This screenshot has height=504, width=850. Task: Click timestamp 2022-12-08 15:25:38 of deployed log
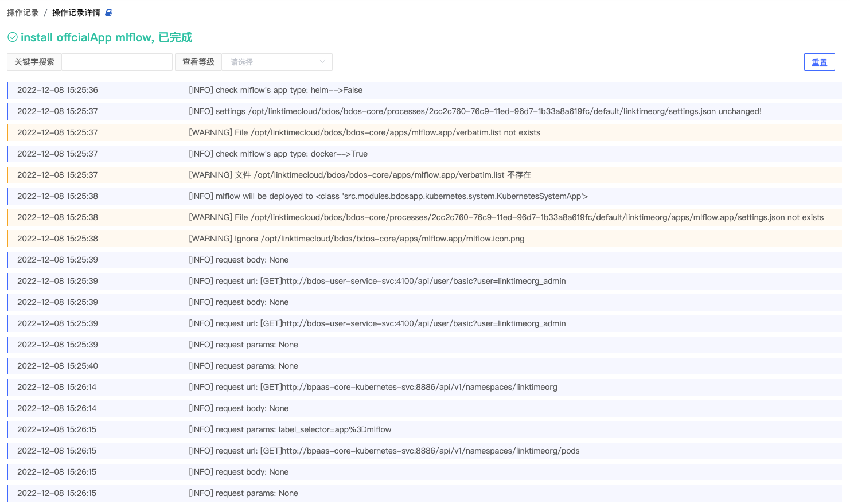tap(57, 196)
